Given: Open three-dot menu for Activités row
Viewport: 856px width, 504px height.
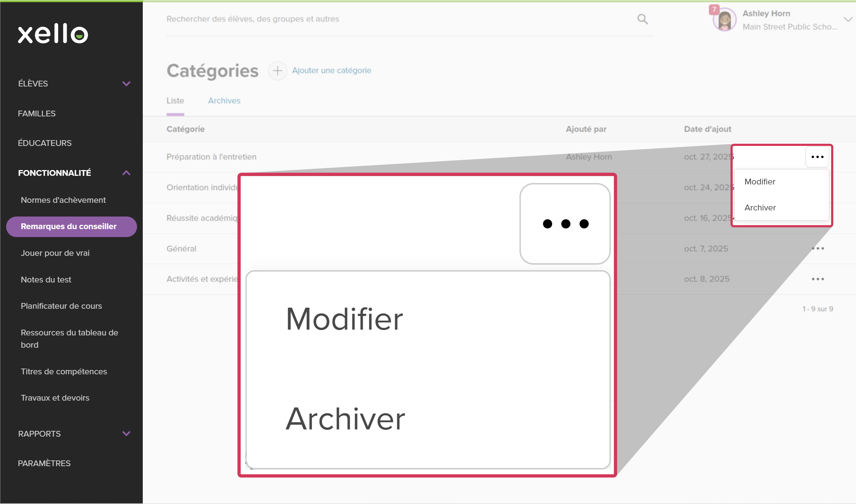Looking at the screenshot, I should pos(817,279).
